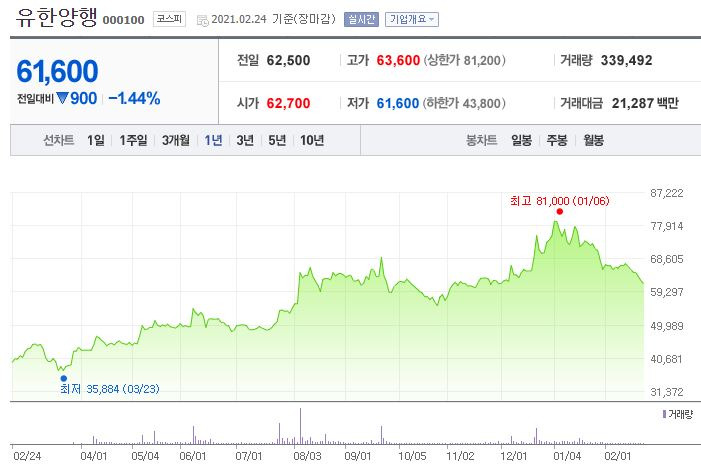Click the 거래량 legend label

coord(678,414)
